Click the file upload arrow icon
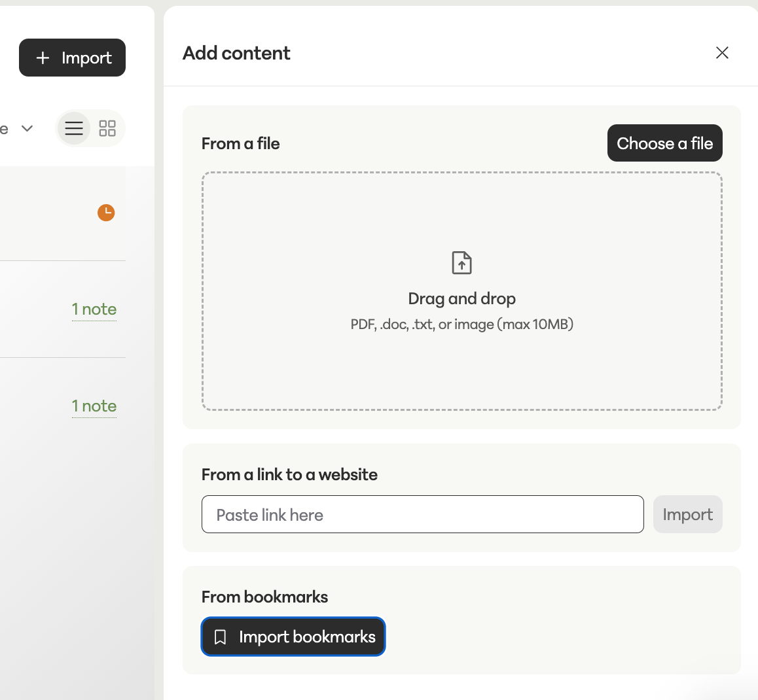The height and width of the screenshot is (700, 758). tap(461, 263)
